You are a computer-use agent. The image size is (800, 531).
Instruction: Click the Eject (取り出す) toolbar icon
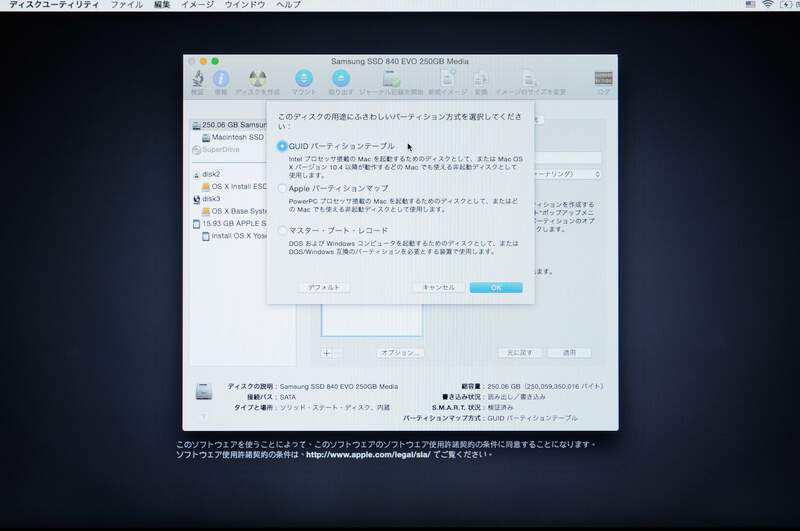[341, 78]
